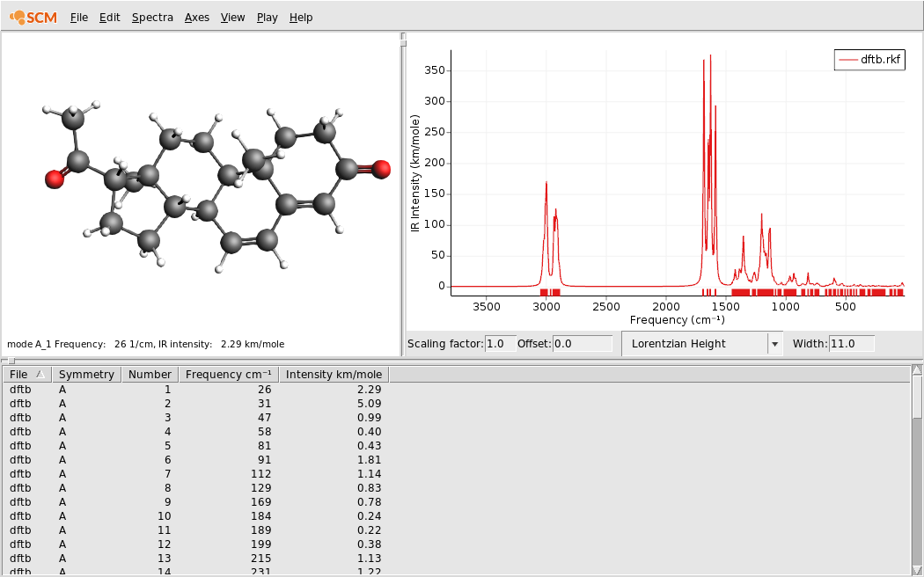924x577 pixels.
Task: Open the Play menu
Action: pos(267,18)
